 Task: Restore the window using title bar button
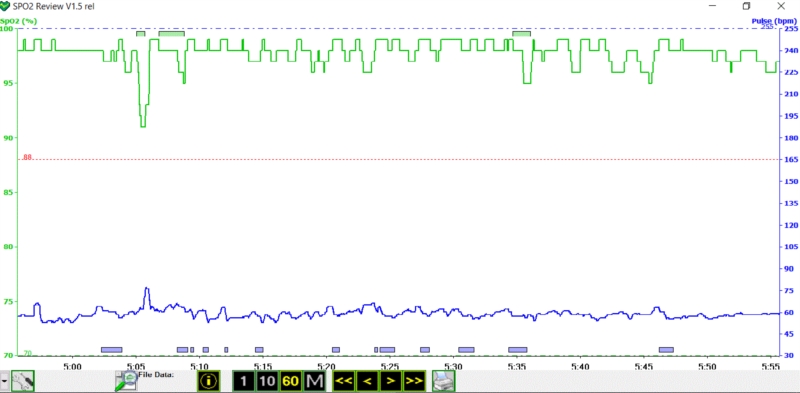coord(746,6)
